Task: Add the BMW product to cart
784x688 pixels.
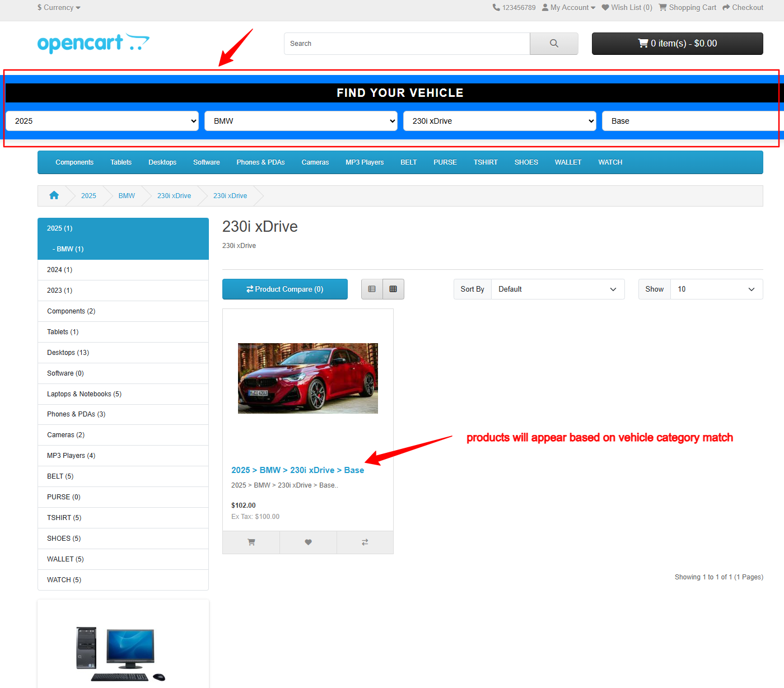Action: [251, 542]
